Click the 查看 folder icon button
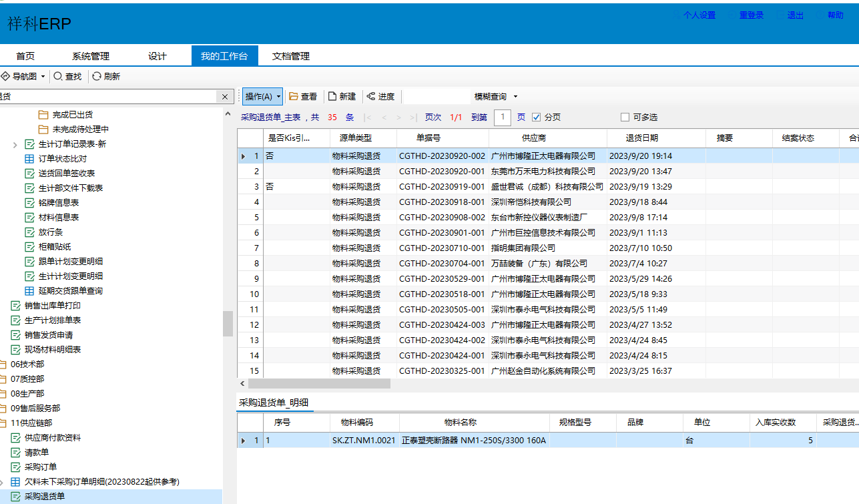Image resolution: width=859 pixels, height=504 pixels. [x=293, y=97]
